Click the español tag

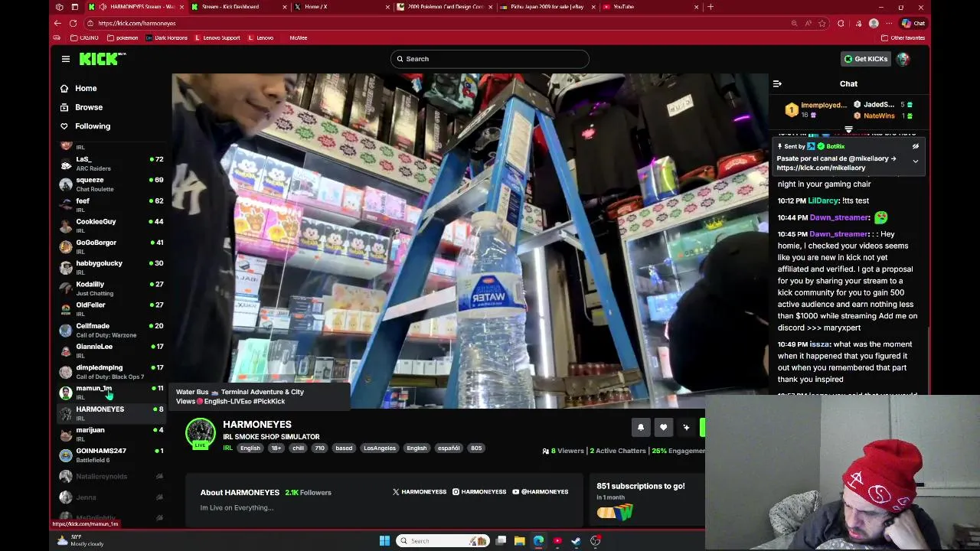449,448
